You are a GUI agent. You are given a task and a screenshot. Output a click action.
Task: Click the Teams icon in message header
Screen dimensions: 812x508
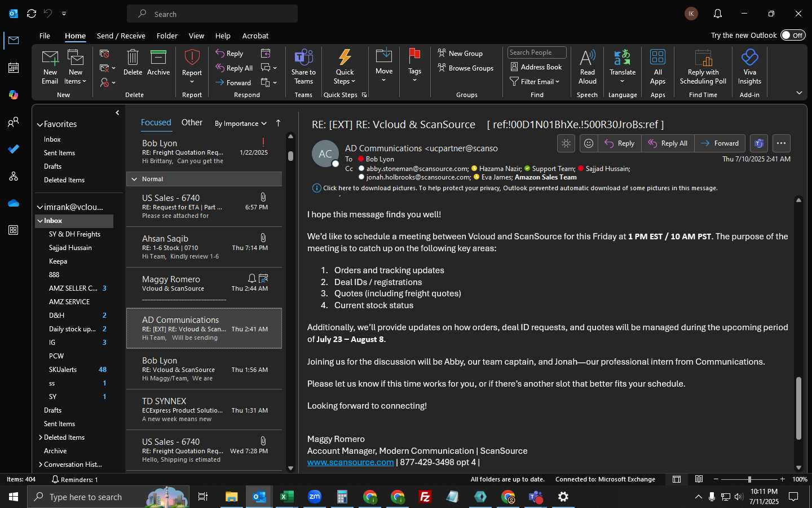pos(759,143)
